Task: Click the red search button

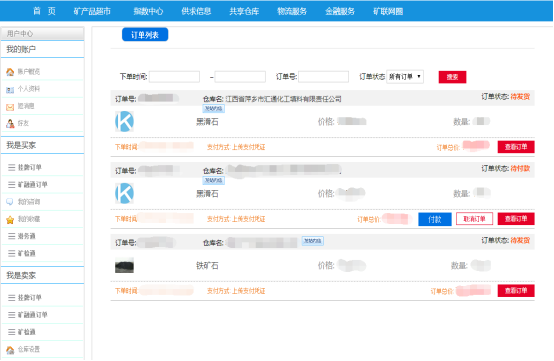Action: [452, 77]
